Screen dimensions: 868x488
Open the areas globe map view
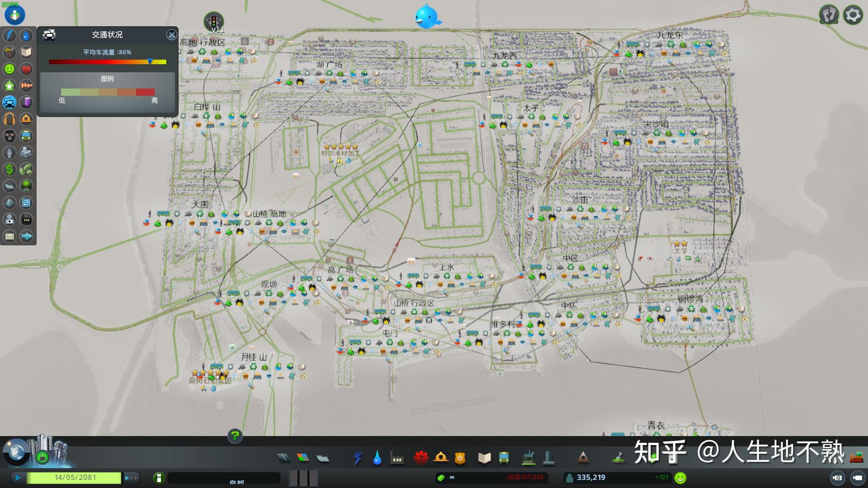click(17, 452)
